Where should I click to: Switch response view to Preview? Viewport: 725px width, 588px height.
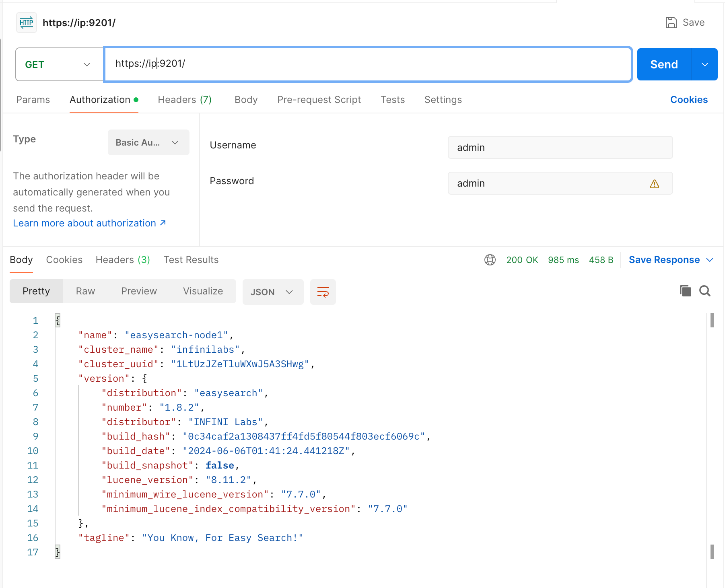[139, 291]
